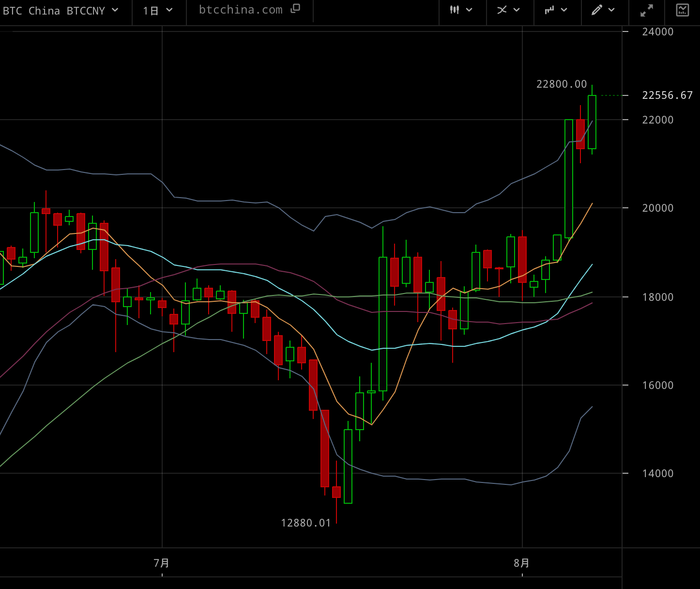The image size is (700, 589).
Task: Click the lowest red candlestick above 12880.01
Action: coord(336,492)
